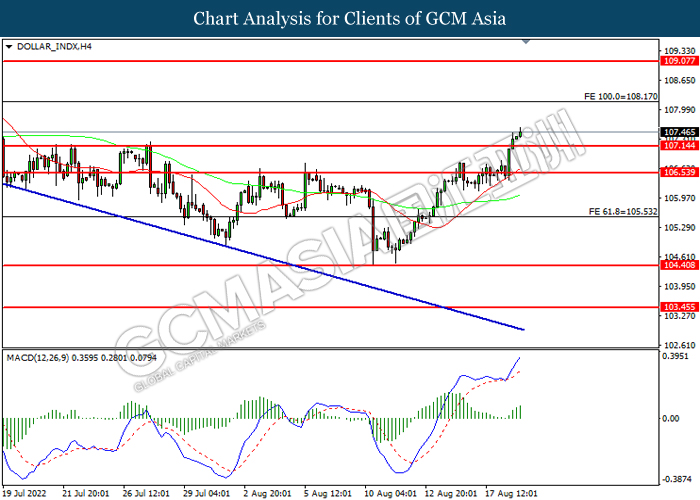Click the 2 Aug 20:01 time label
Viewport: 700px width, 500px height.
point(267,493)
